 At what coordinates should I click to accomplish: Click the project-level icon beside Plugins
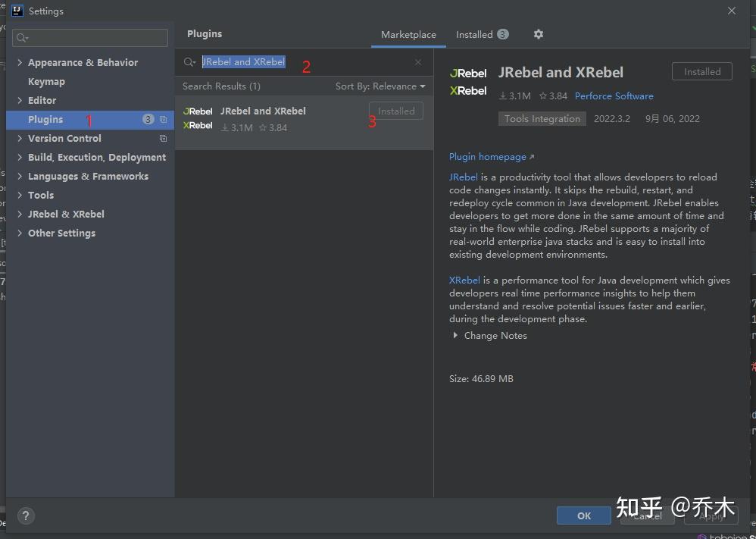click(163, 119)
